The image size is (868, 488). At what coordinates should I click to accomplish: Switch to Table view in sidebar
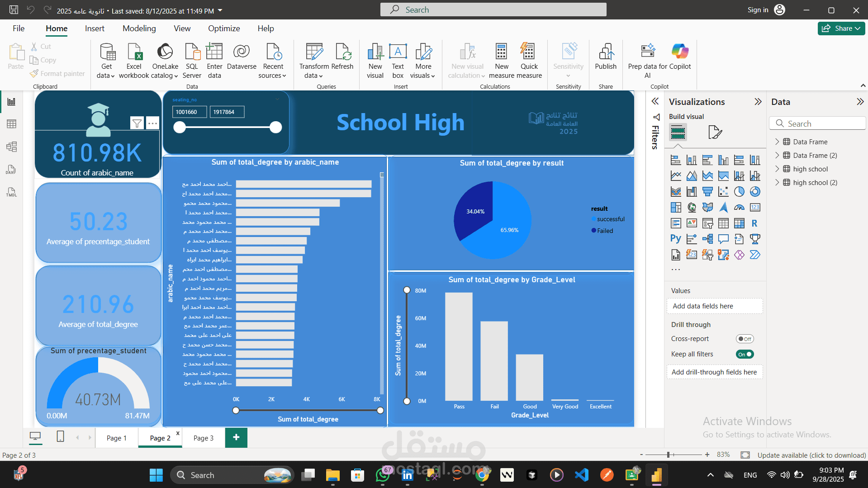[x=11, y=124]
